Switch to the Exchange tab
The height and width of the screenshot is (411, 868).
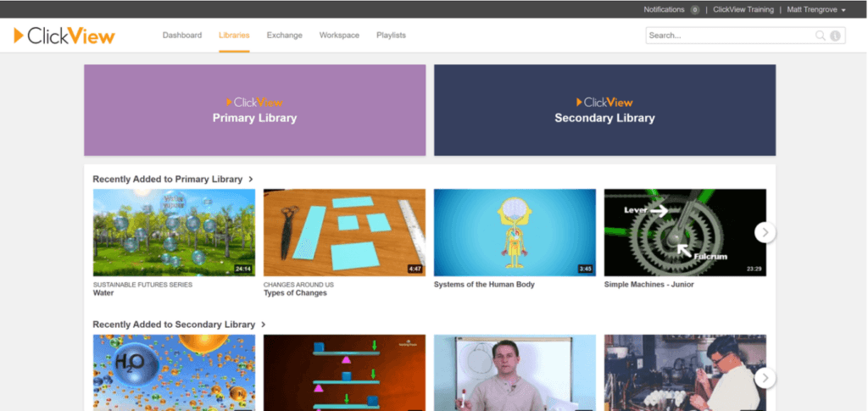284,36
